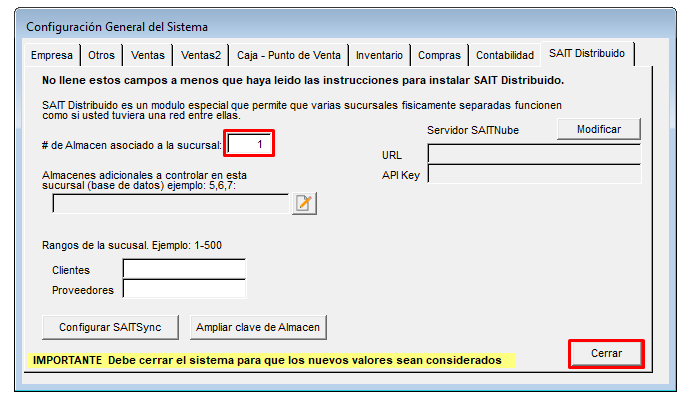Select the Compras tab
This screenshot has height=394, width=682.
[439, 55]
